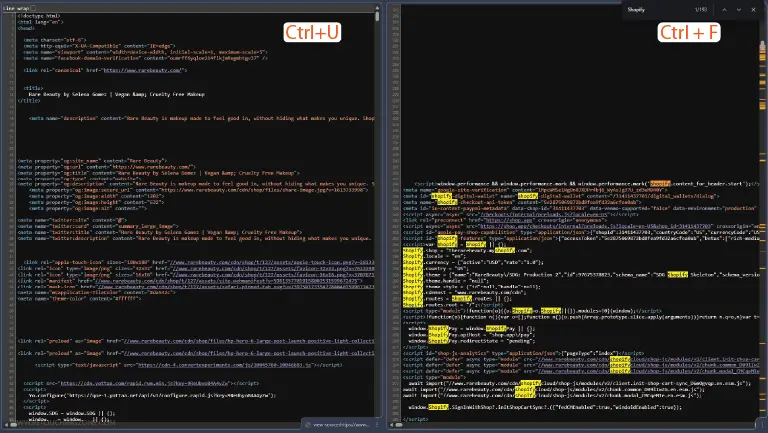Open the mask-icon href link

(237, 287)
